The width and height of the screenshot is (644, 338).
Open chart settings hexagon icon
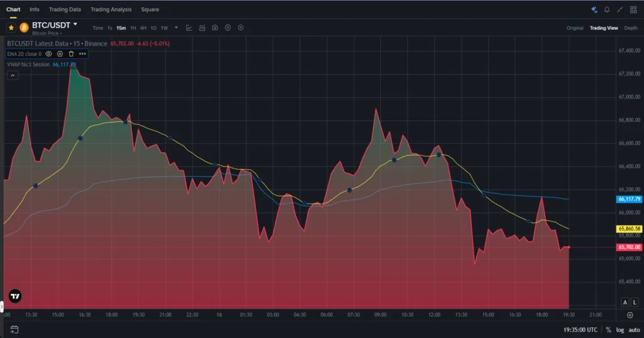(241, 28)
